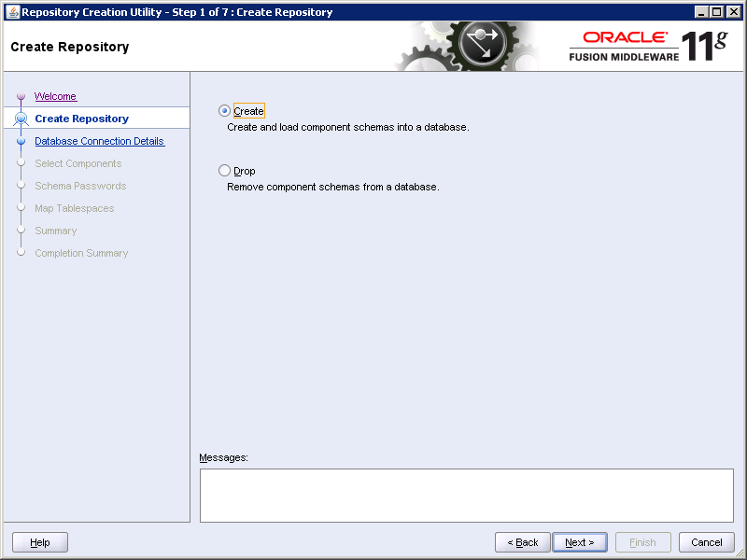Minimize the Repository Creation Utility window
The image size is (747, 560).
point(701,12)
